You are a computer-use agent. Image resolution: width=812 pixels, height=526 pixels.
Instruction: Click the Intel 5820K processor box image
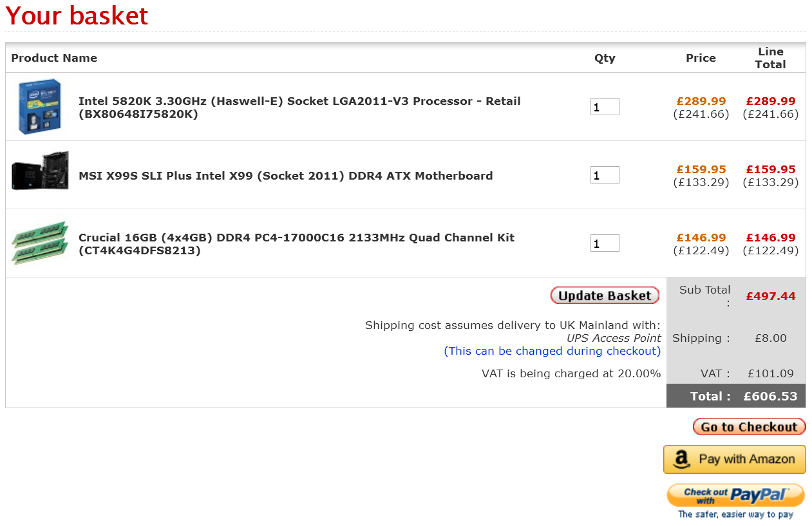[40, 107]
